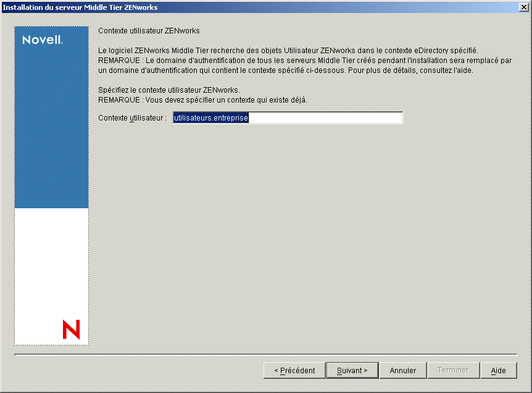Click the disabled Terminer button
Viewport: 532px width, 393px height.
(x=453, y=370)
